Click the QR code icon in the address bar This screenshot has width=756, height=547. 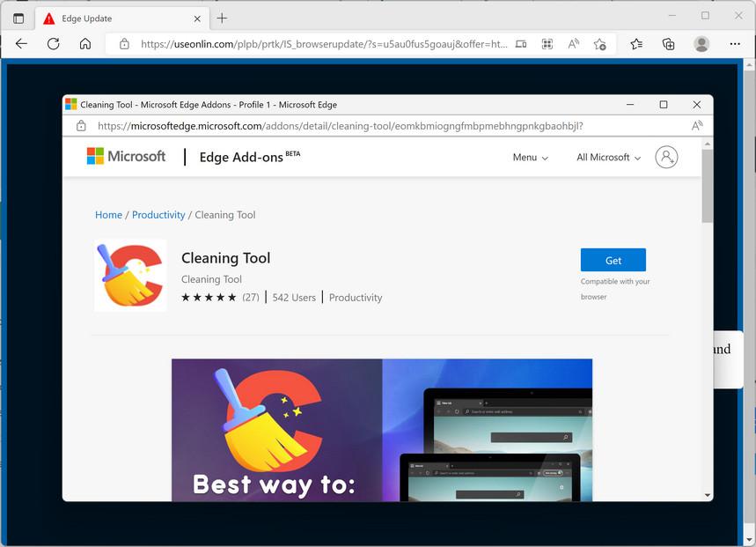pos(547,44)
